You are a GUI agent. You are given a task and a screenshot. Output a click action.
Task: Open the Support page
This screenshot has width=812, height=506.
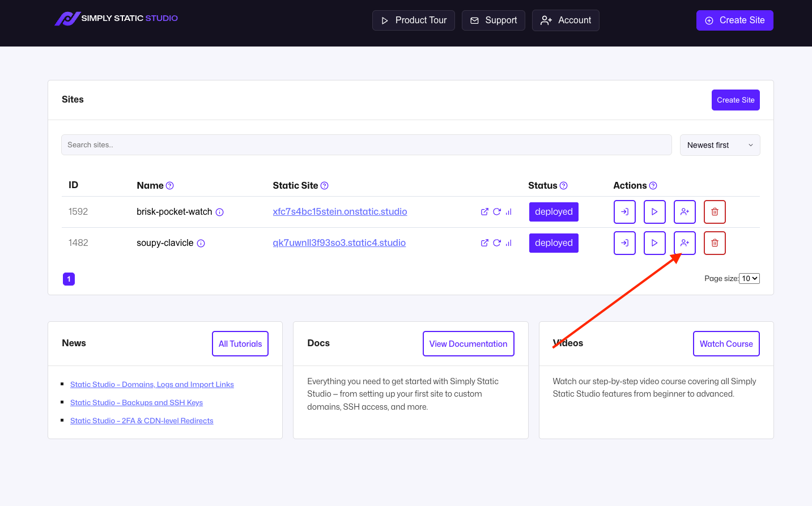point(494,20)
